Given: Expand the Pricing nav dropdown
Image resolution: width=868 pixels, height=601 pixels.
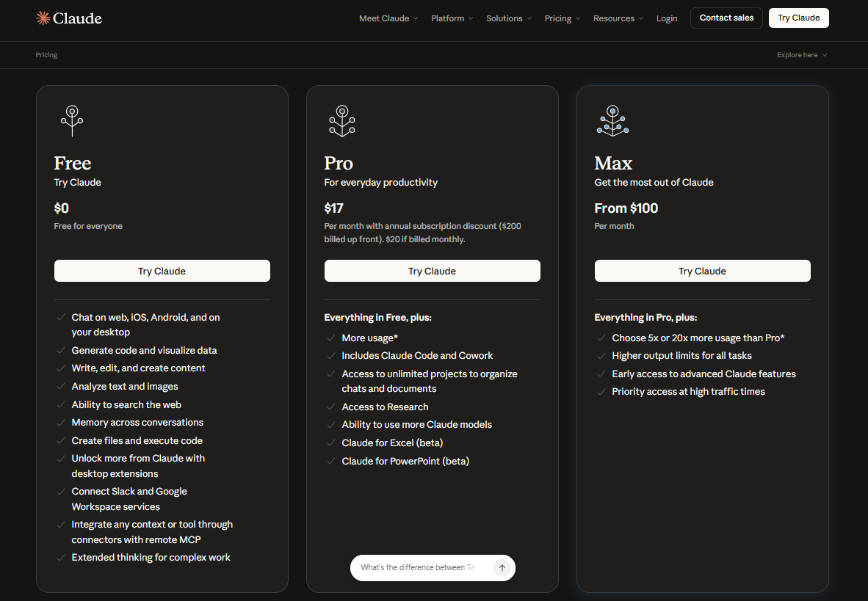Looking at the screenshot, I should (563, 18).
